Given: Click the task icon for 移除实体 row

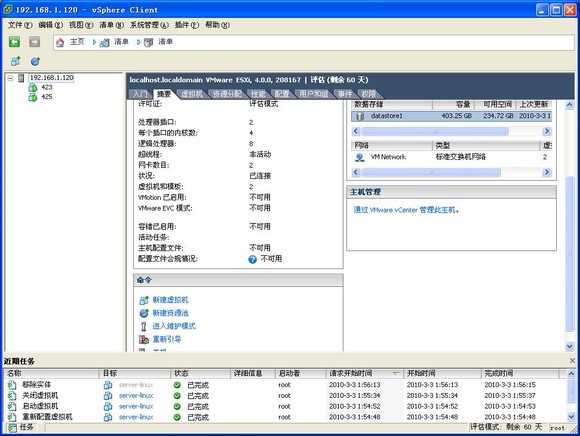Looking at the screenshot, I should pos(12,385).
